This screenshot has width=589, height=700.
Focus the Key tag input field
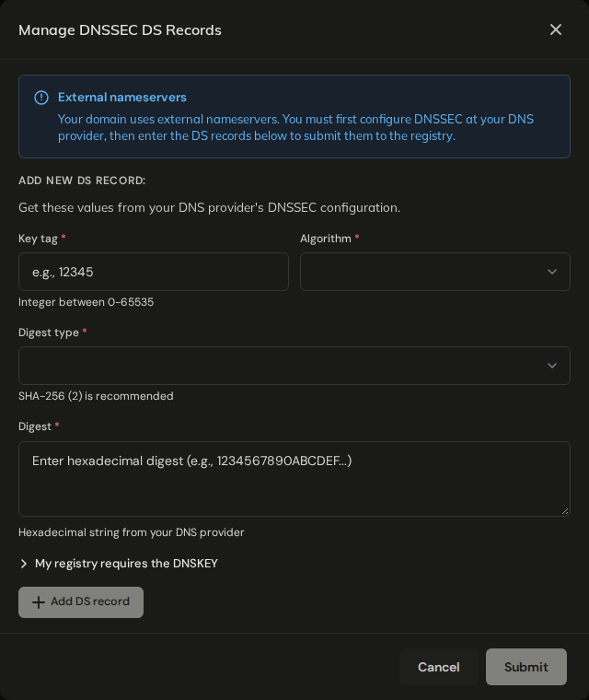(x=154, y=272)
